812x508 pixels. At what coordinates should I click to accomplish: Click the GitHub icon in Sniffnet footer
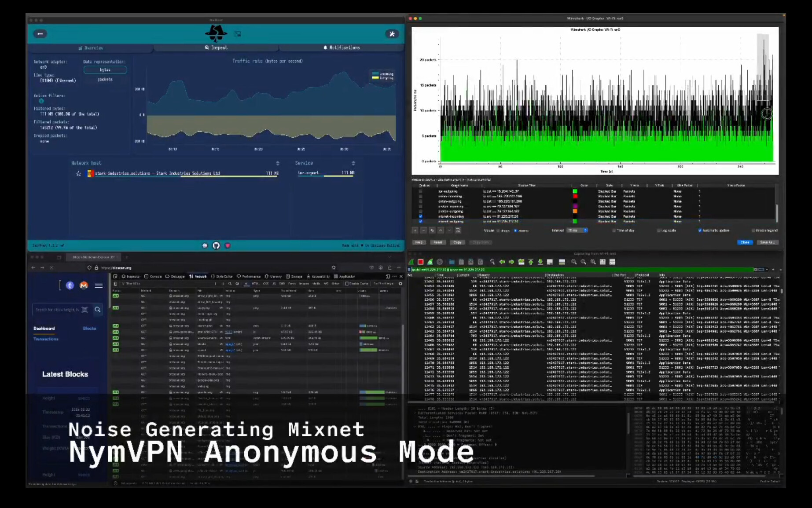coord(216,245)
